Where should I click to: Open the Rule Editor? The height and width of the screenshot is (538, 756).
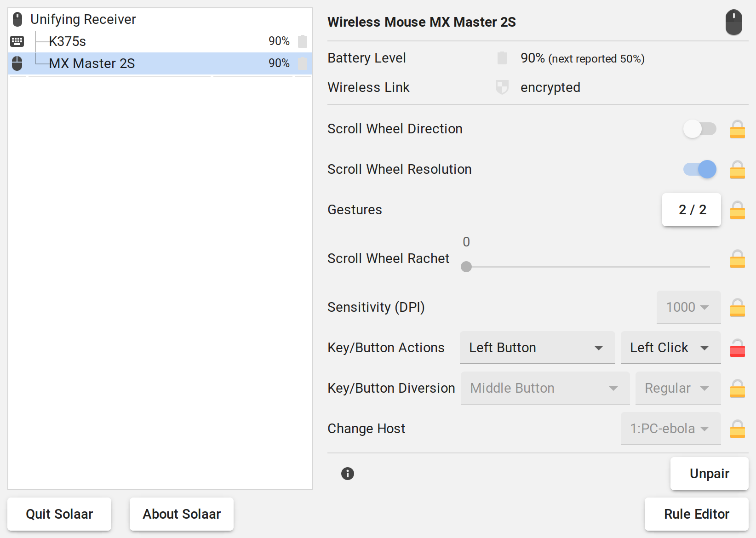coord(697,514)
